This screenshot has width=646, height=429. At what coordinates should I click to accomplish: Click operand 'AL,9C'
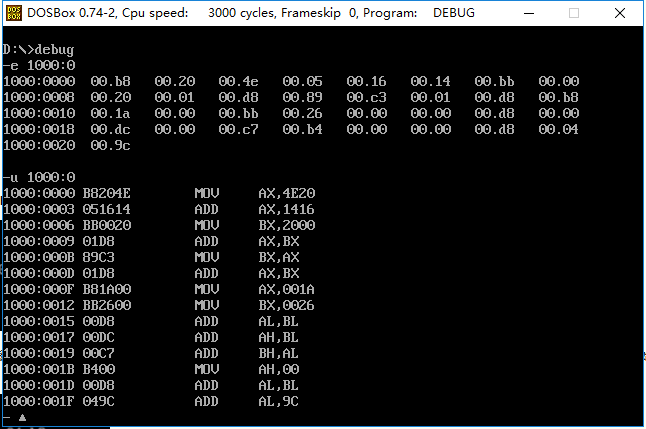(x=279, y=401)
